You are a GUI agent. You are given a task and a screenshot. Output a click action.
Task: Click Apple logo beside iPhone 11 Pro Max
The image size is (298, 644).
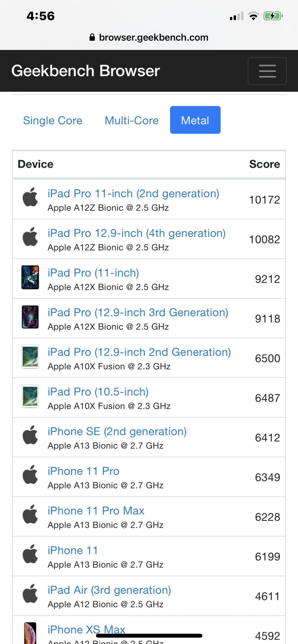pyautogui.click(x=30, y=514)
